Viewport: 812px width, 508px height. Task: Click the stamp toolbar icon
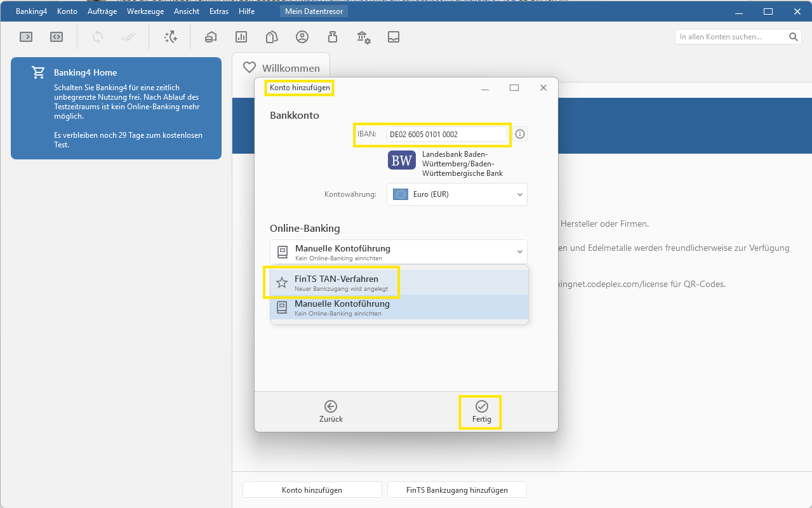(x=333, y=37)
